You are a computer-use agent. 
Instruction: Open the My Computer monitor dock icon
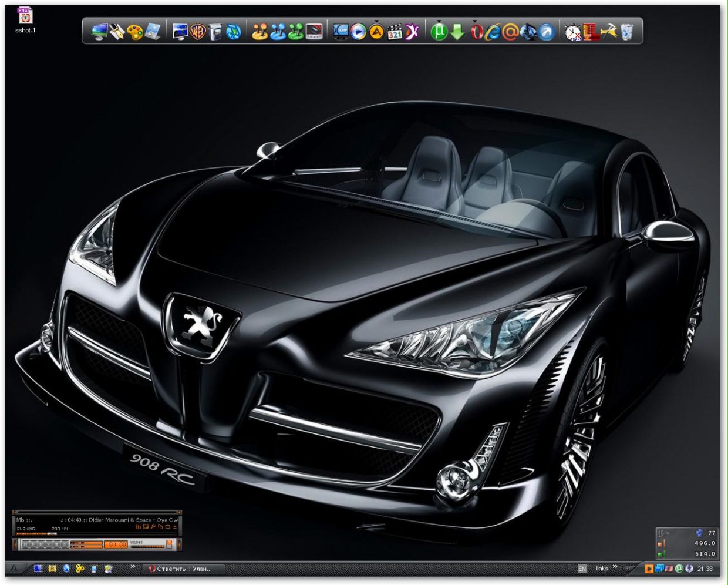point(99,32)
